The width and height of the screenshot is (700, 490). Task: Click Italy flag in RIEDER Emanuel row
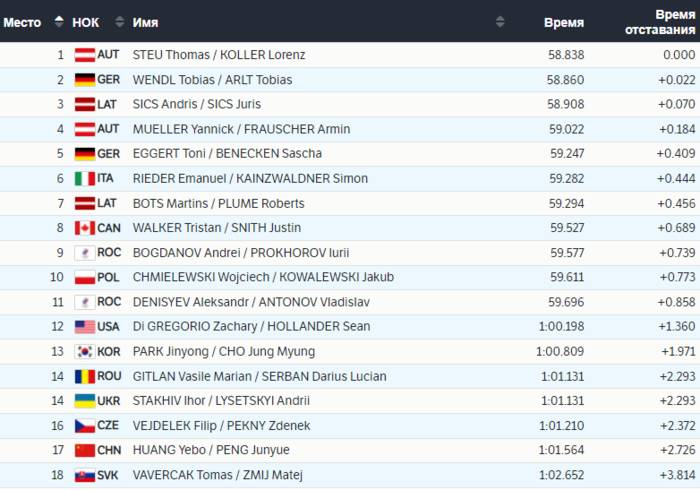[x=85, y=179]
